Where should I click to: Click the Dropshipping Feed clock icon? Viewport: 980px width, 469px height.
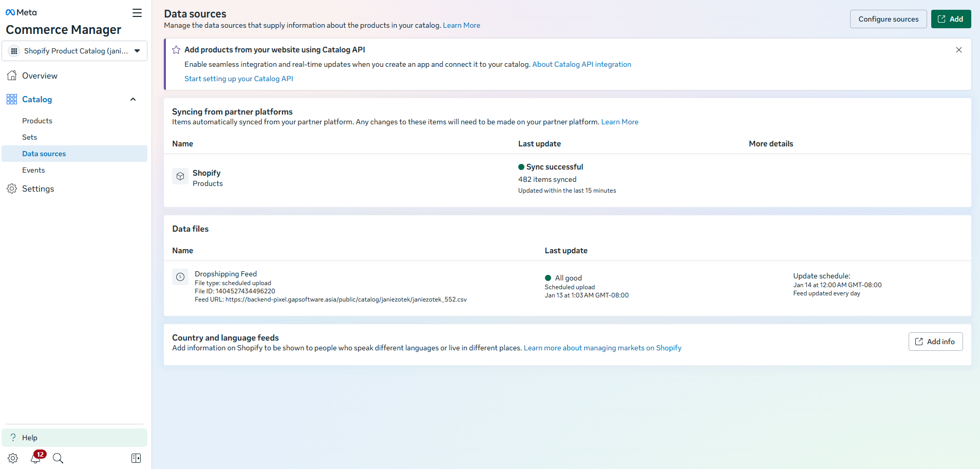180,277
